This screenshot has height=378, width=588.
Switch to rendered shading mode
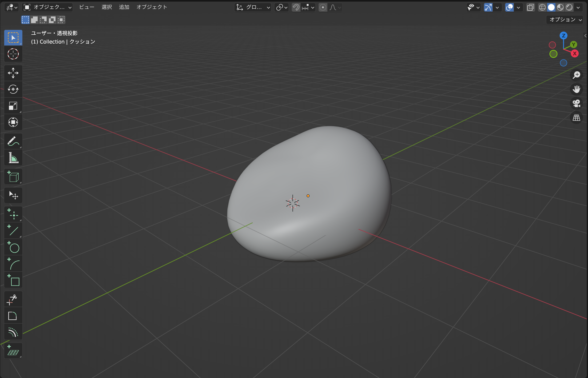[x=569, y=7]
